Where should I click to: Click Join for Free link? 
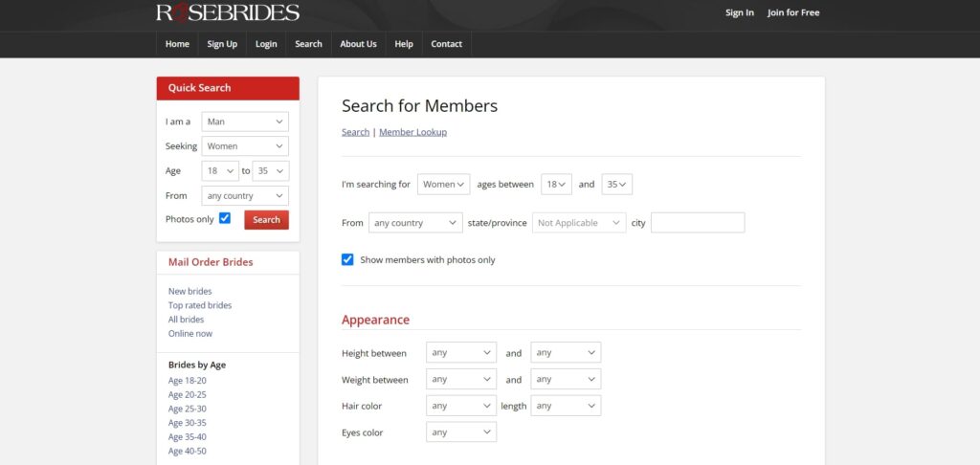click(x=793, y=12)
